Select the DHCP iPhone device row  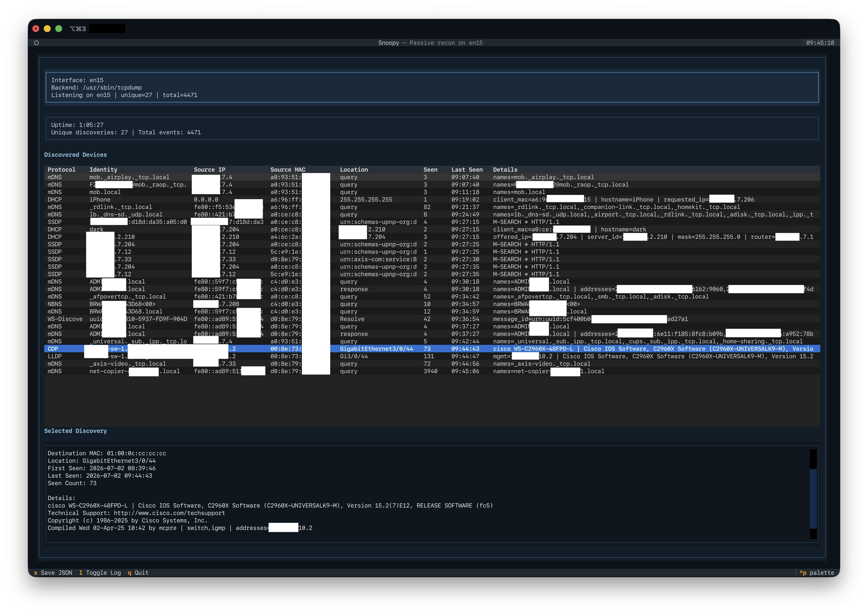432,199
